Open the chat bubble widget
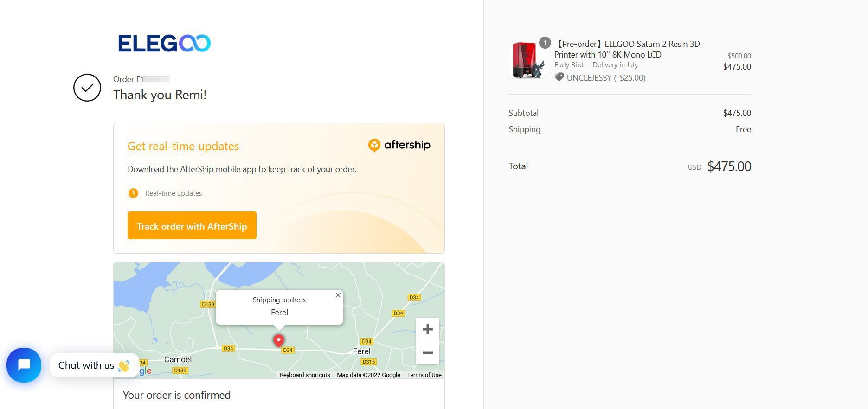 (x=24, y=365)
